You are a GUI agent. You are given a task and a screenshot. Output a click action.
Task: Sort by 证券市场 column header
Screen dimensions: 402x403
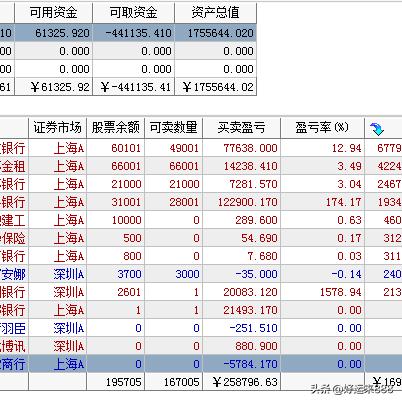tap(57, 127)
